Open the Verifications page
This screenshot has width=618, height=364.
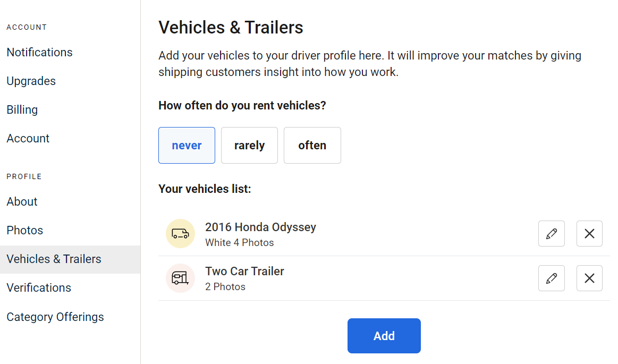(39, 288)
